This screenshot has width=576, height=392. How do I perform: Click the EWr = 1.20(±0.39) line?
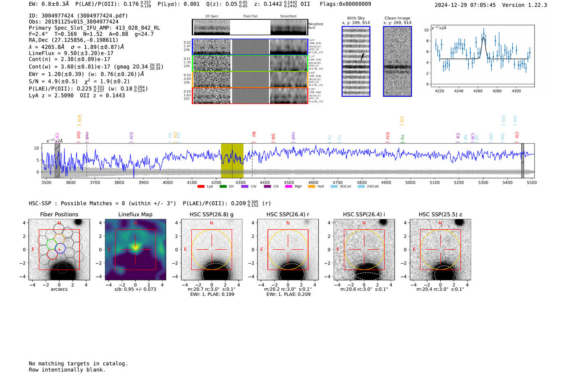click(86, 74)
